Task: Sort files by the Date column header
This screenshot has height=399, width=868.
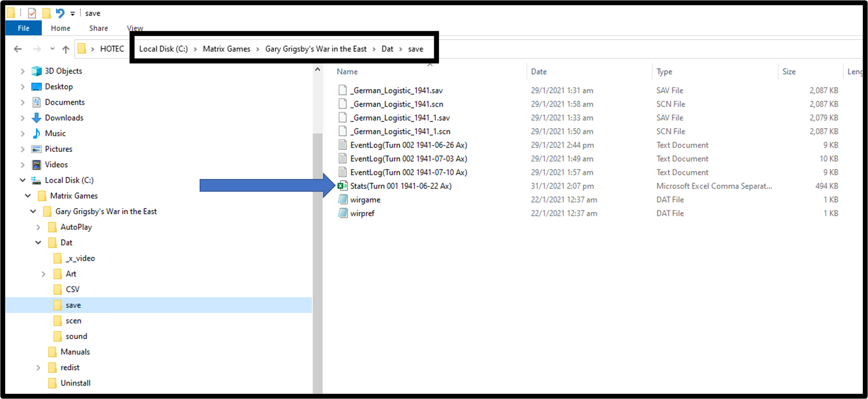Action: click(539, 72)
